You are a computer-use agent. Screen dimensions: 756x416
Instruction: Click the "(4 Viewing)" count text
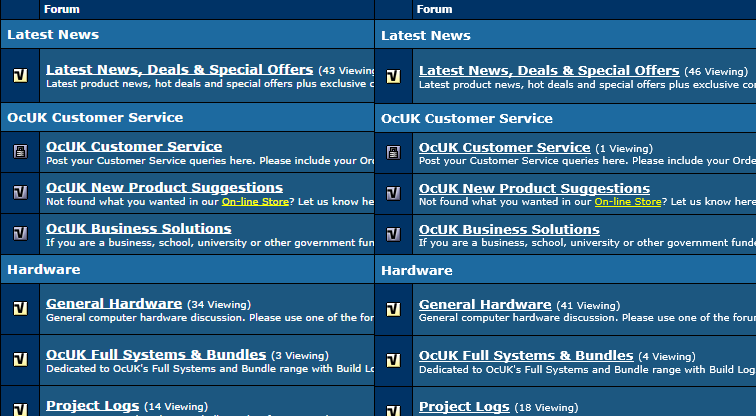(667, 357)
